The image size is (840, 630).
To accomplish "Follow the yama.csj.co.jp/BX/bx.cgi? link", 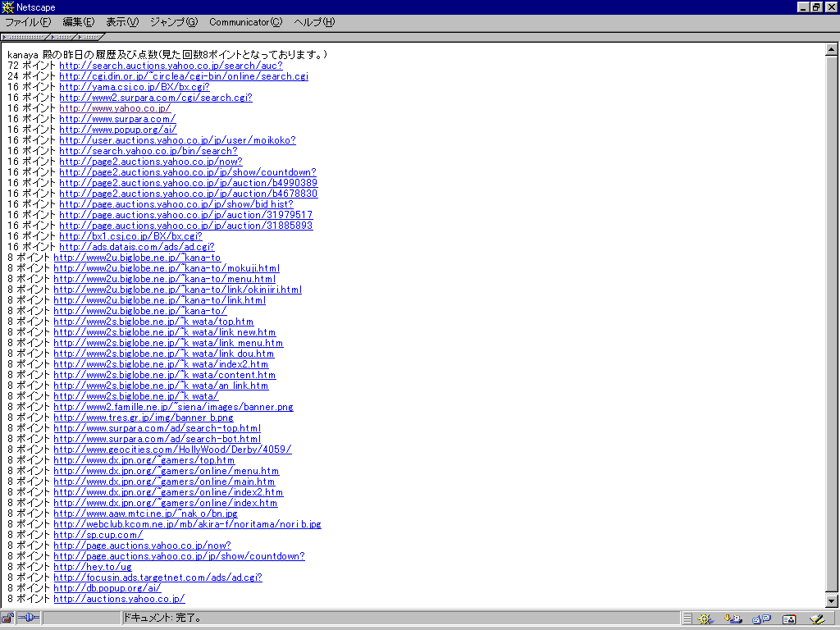I will [135, 87].
